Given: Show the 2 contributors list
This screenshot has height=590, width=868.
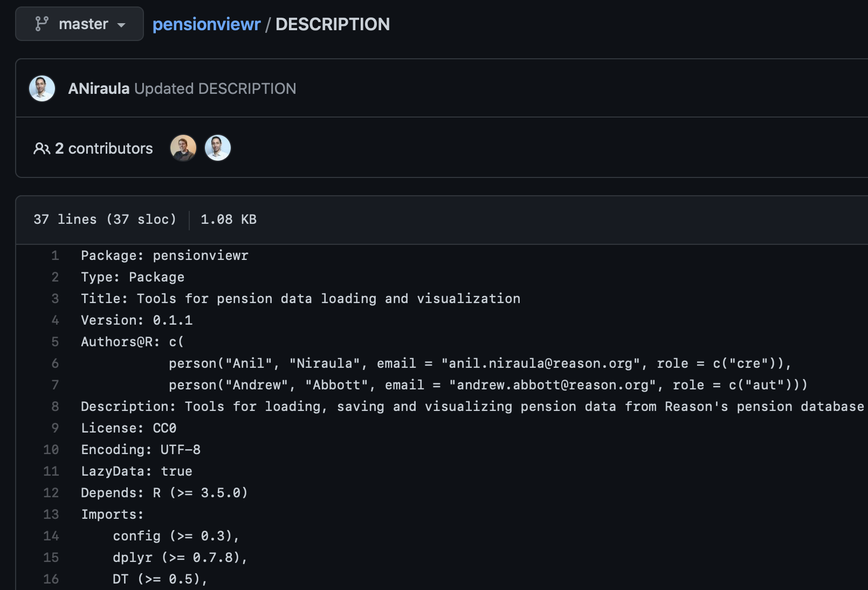Looking at the screenshot, I should pos(93,148).
